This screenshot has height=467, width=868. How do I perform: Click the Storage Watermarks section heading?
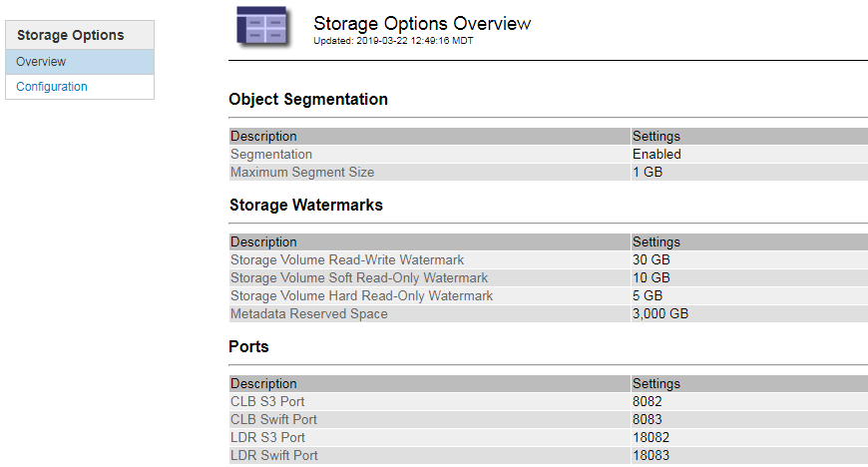pos(305,206)
